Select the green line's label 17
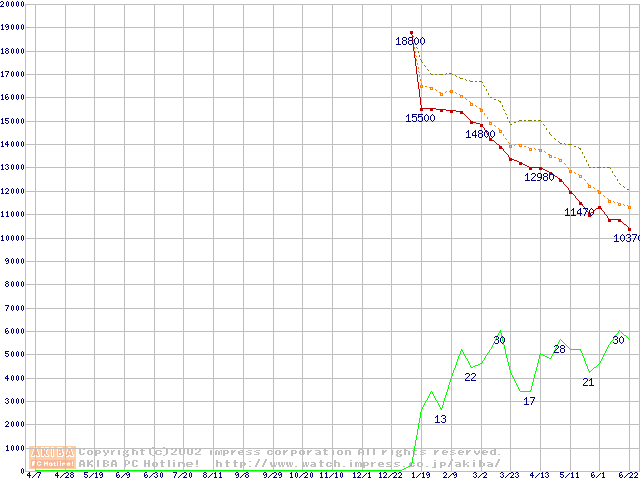This screenshot has width=640, height=480. coord(529,401)
